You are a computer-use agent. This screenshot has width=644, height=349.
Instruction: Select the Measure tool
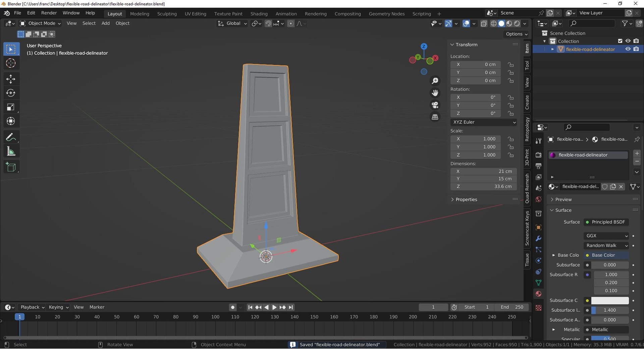11,152
